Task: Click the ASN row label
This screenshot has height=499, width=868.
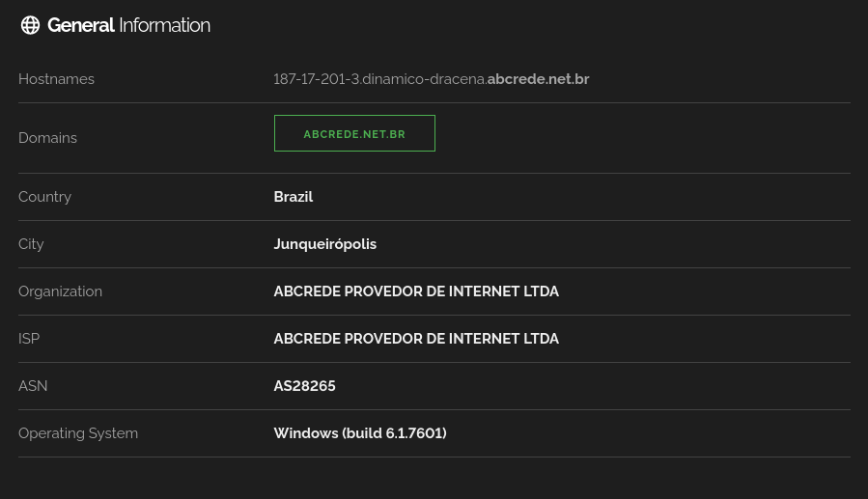Action: (33, 386)
